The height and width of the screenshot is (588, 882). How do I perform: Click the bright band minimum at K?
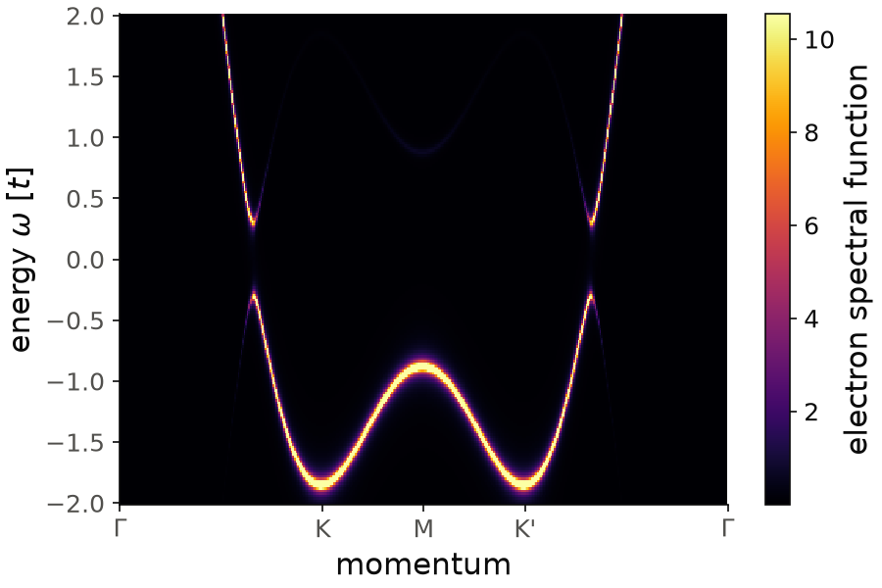(322, 483)
